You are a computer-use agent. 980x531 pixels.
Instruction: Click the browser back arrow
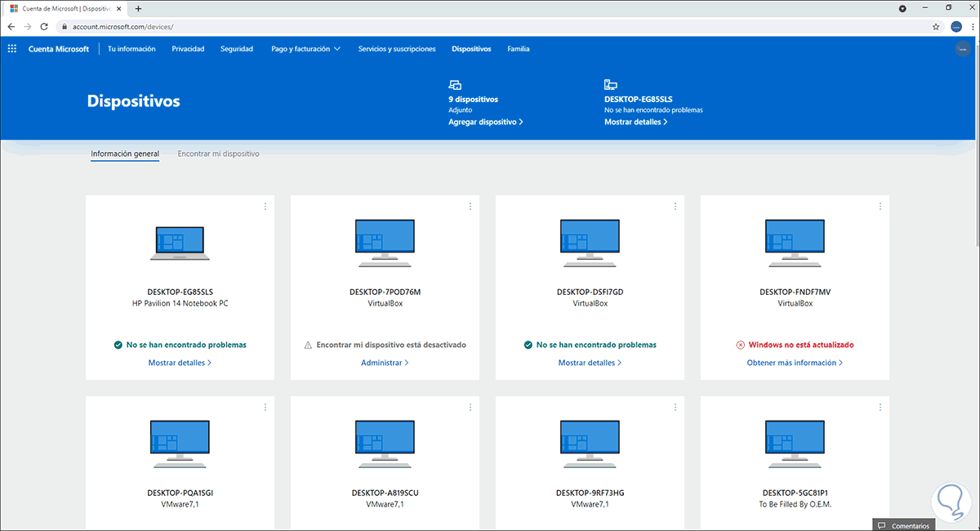(x=11, y=26)
